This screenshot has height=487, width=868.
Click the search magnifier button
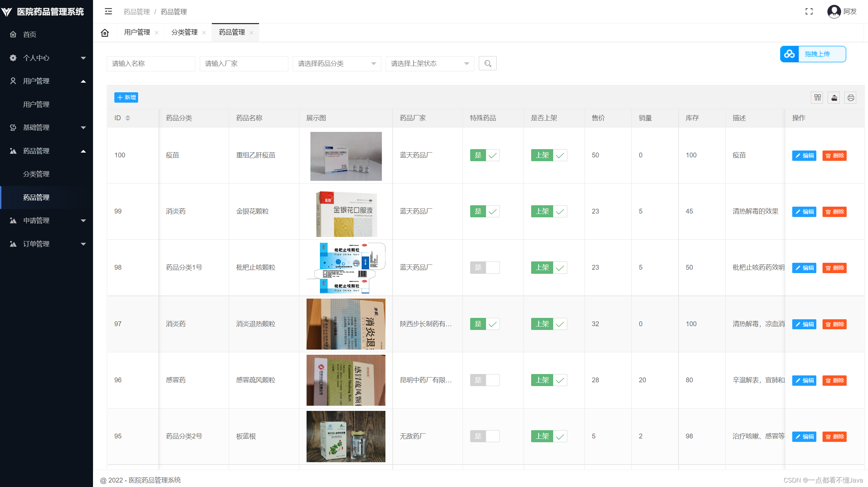click(x=487, y=63)
